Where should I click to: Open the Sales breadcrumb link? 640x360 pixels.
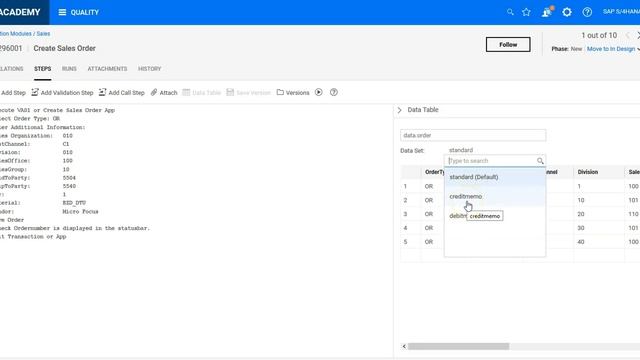[43, 34]
